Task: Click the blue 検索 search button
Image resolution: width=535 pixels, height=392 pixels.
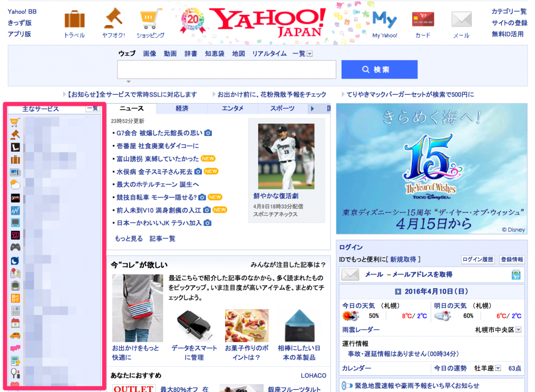Action: pos(380,70)
